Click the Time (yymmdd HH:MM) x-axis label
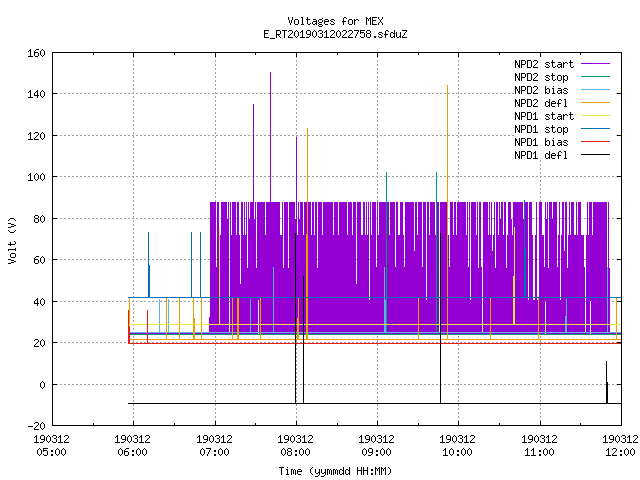The width and height of the screenshot is (640, 480). click(335, 471)
